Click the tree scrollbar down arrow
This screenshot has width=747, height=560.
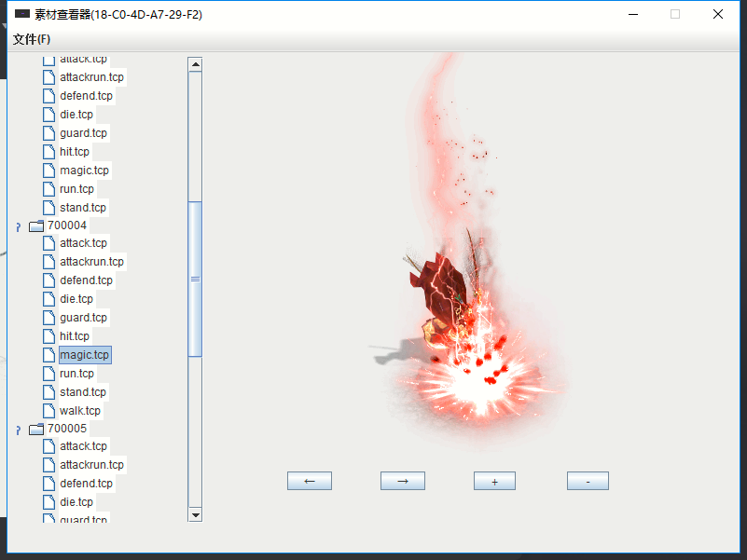(195, 514)
